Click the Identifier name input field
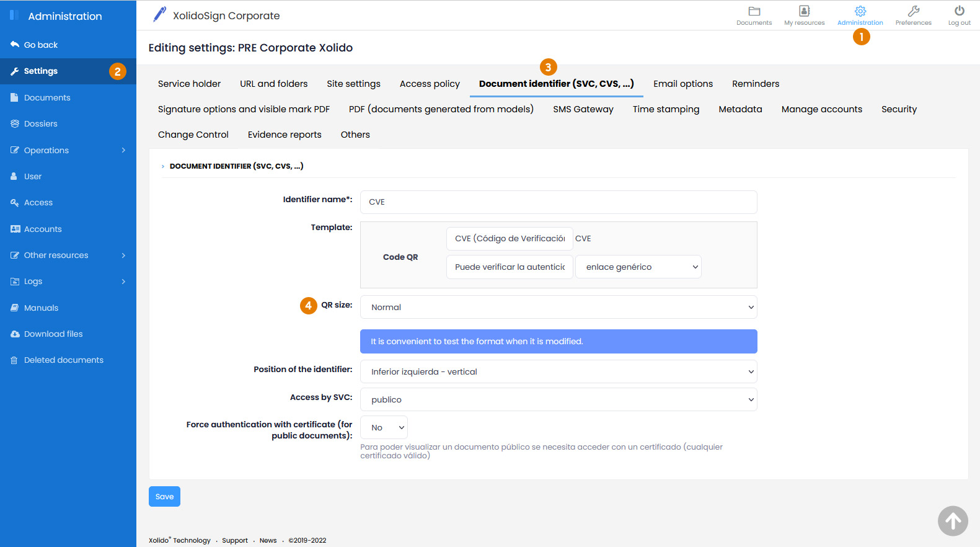This screenshot has width=980, height=547. pos(558,202)
